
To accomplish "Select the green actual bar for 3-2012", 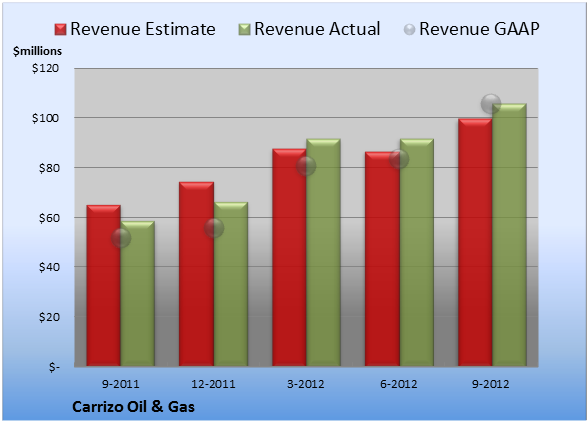I will coord(323,252).
